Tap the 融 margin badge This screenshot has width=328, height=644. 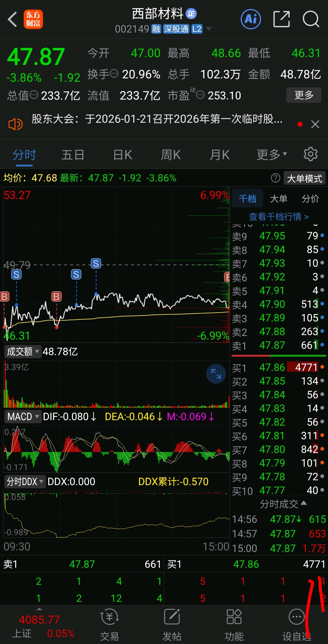(x=156, y=29)
